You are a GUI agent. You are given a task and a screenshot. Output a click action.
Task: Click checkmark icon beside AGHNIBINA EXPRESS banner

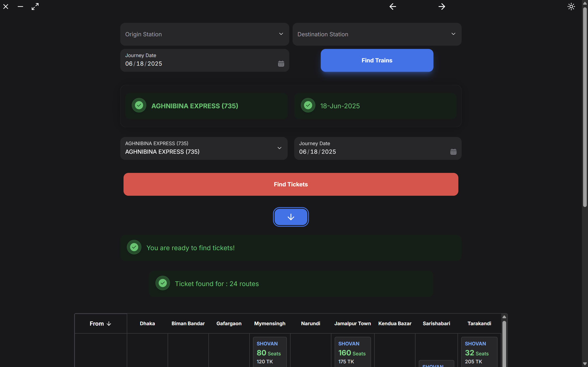pyautogui.click(x=139, y=105)
